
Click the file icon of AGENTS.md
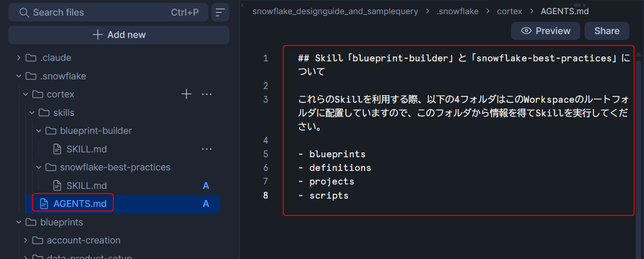(44, 203)
